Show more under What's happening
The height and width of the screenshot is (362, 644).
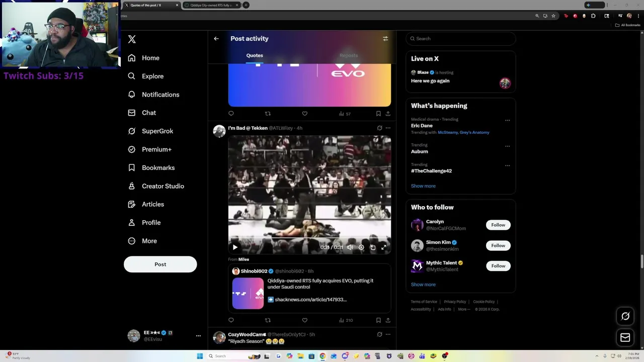pos(423,186)
